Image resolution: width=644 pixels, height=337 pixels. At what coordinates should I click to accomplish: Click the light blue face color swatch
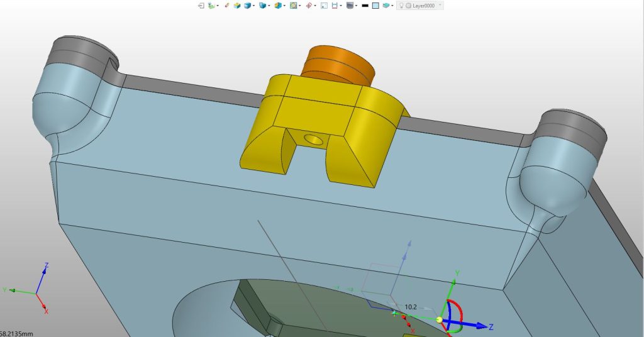pos(375,6)
